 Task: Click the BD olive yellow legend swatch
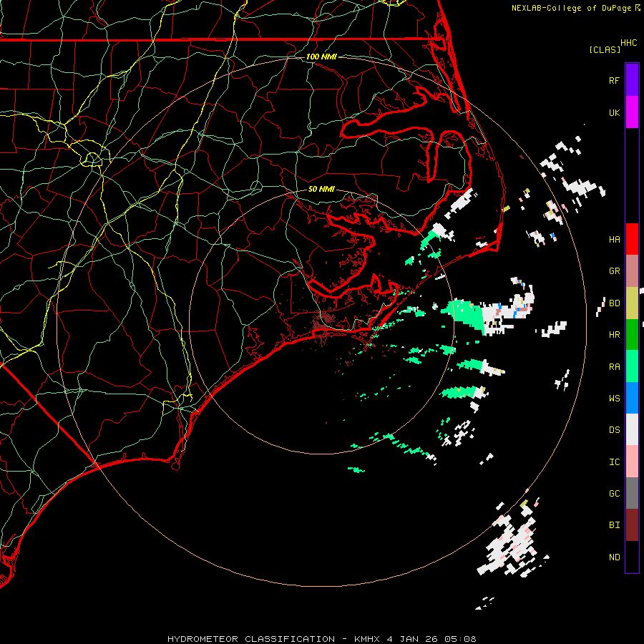coord(632,303)
